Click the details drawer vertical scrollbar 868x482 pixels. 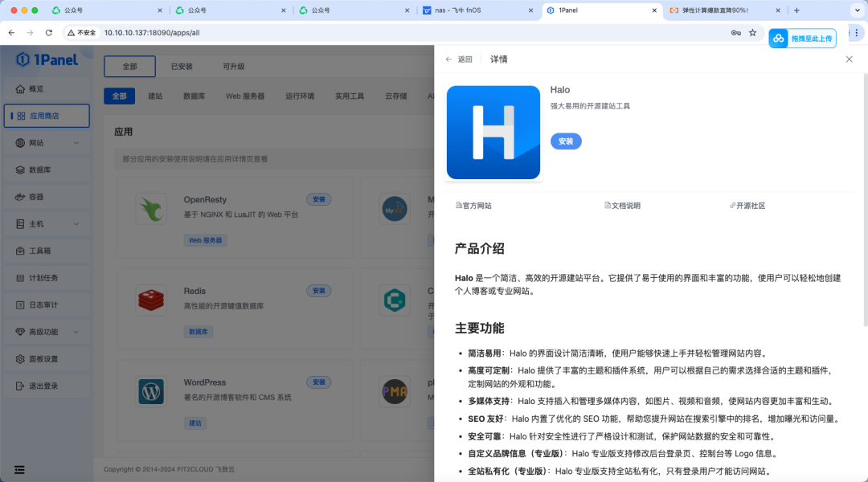(866, 199)
